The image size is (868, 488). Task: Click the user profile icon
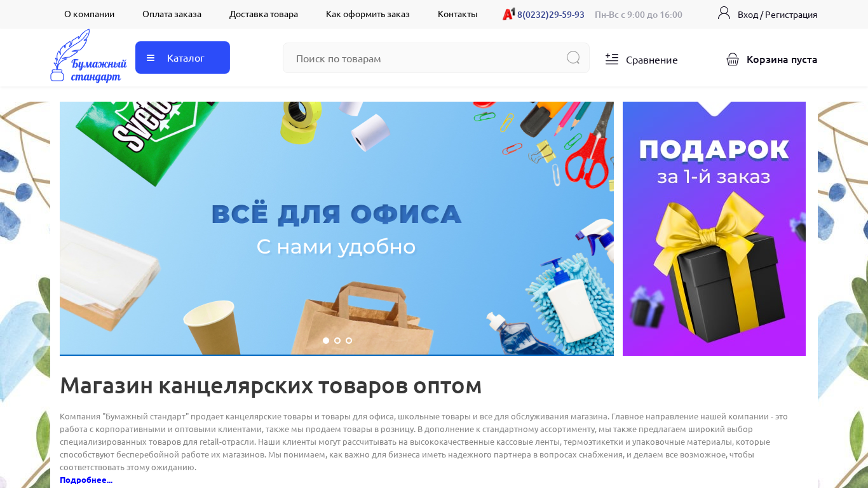pyautogui.click(x=724, y=13)
